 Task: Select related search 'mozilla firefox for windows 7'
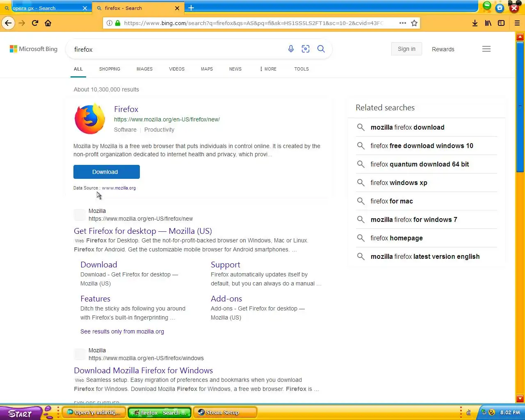pos(427,219)
